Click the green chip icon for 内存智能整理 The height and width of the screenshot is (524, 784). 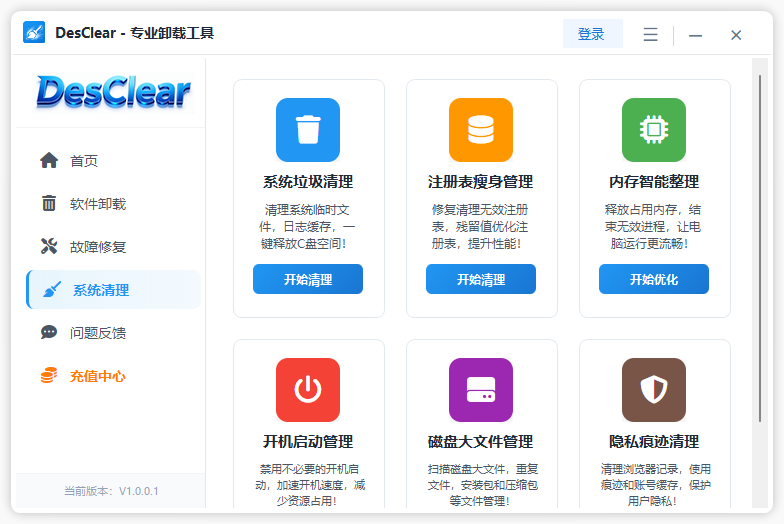654,130
